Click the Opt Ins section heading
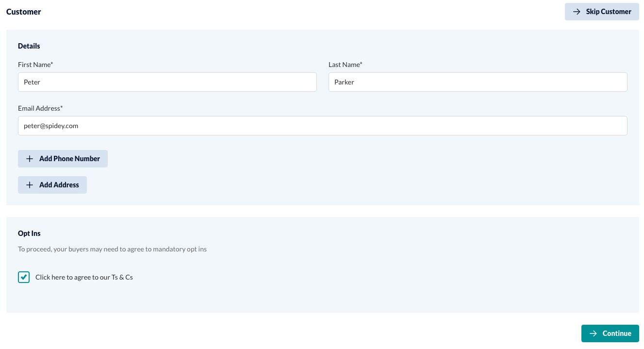The width and height of the screenshot is (644, 349). (x=29, y=233)
